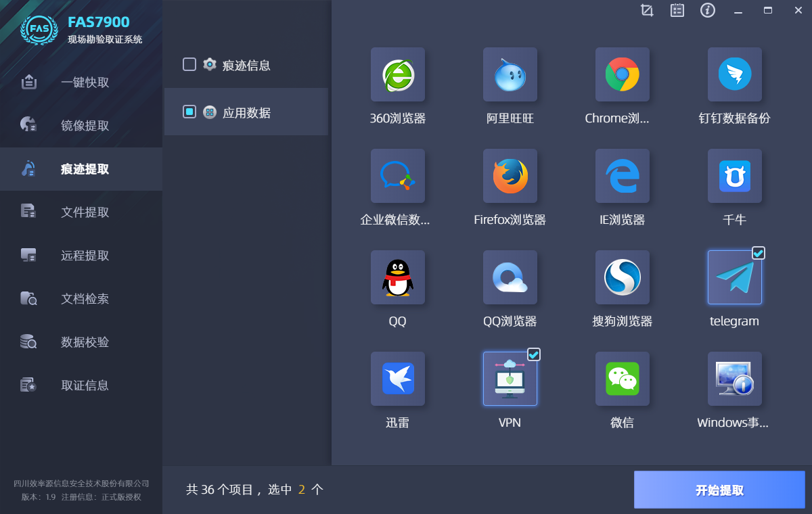The image size is (812, 514).
Task: Open the 远程提取 sidebar menu
Action: [x=81, y=256]
